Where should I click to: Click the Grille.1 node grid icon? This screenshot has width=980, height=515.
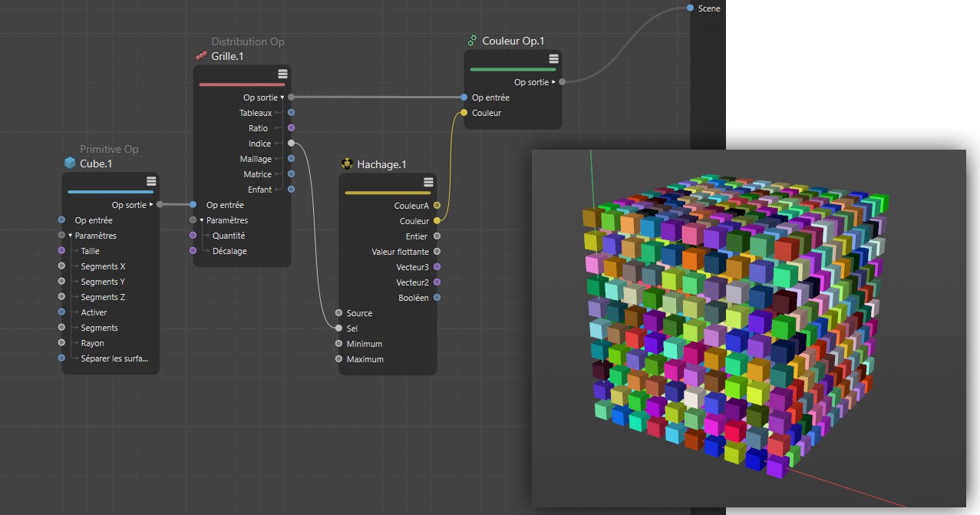click(201, 56)
